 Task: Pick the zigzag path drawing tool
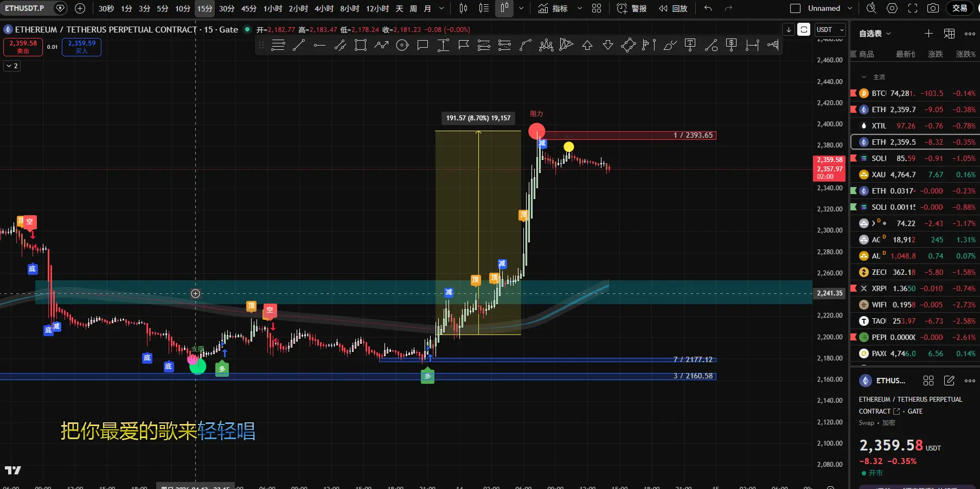tap(381, 46)
